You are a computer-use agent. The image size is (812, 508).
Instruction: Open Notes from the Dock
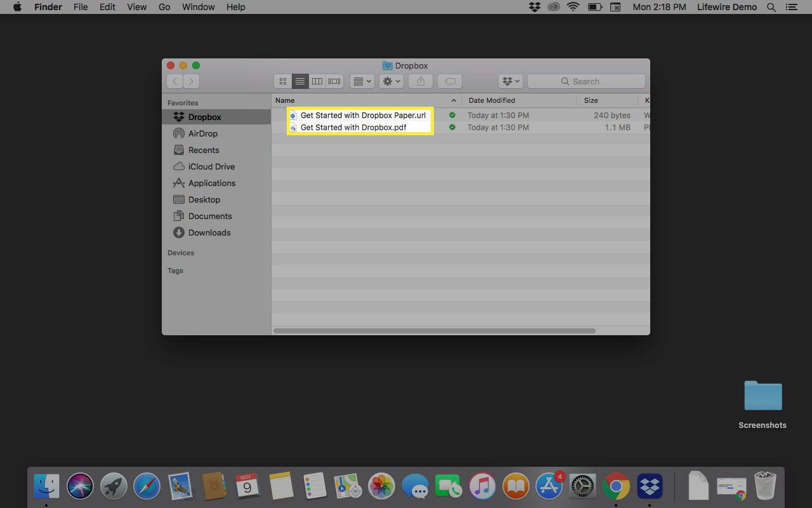pos(280,486)
